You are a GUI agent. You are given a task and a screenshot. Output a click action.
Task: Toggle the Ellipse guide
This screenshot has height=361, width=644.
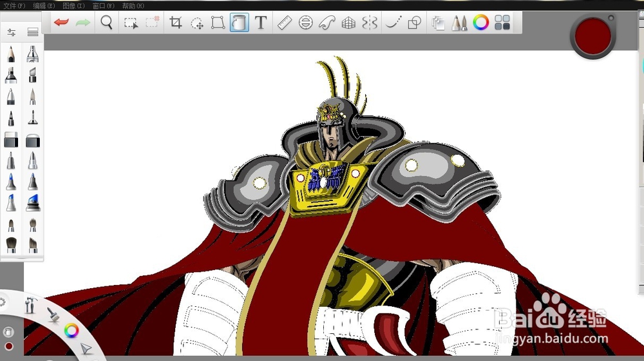click(305, 23)
